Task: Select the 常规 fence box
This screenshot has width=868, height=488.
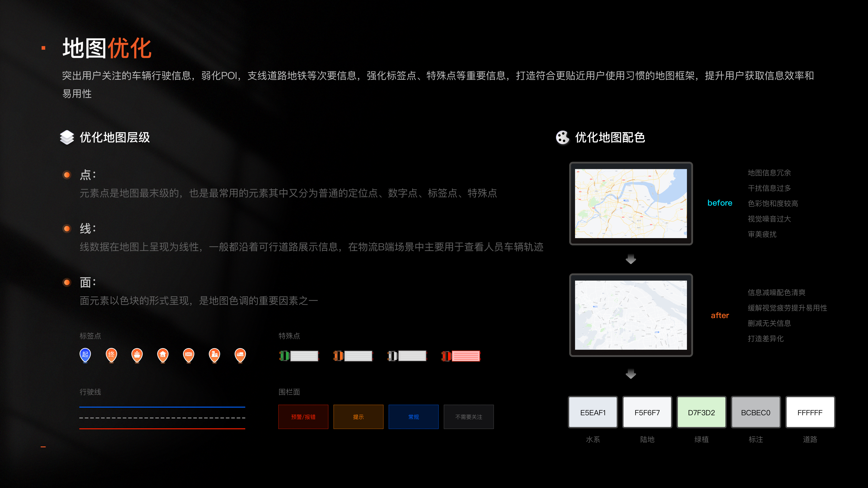Action: click(x=413, y=417)
